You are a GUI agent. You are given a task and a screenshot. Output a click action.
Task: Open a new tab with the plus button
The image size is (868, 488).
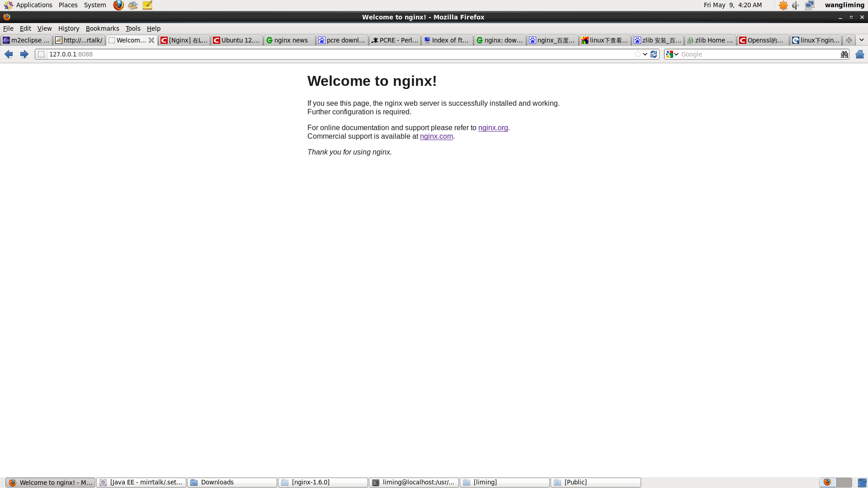tap(849, 40)
